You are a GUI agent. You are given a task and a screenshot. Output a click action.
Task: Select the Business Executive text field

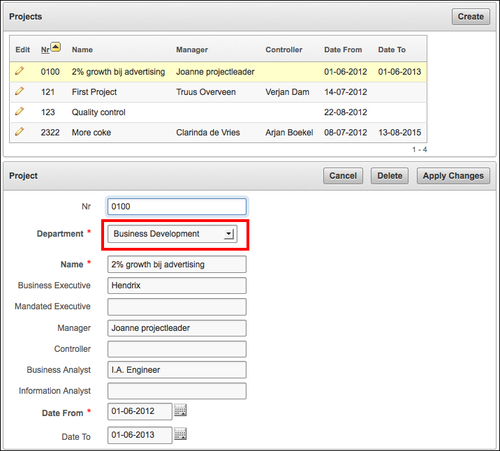[x=177, y=286]
